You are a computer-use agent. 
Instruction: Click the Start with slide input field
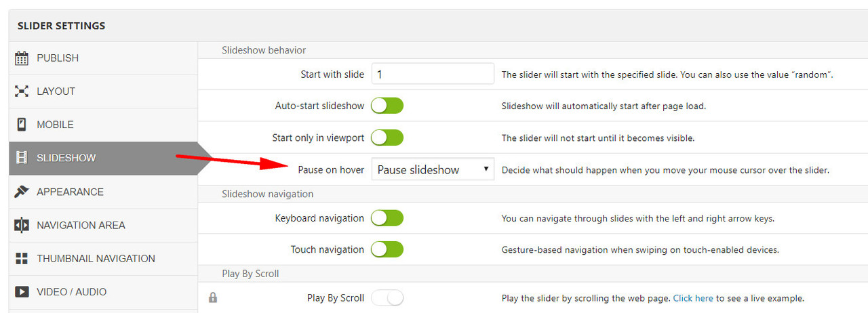point(433,74)
